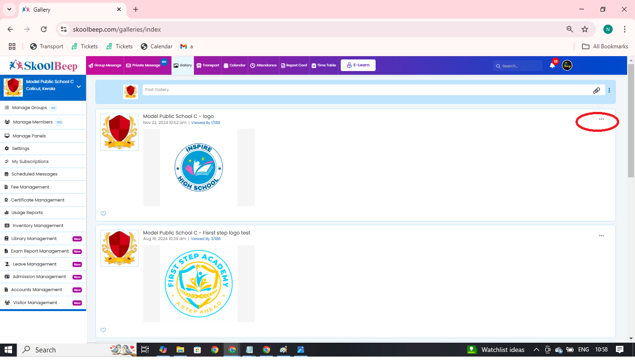Open the first Tickets bookmark
635x364 pixels.
tap(84, 46)
